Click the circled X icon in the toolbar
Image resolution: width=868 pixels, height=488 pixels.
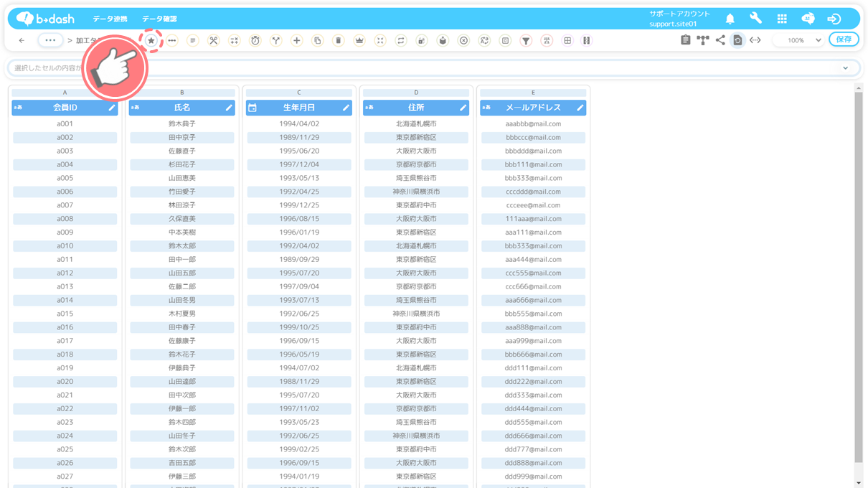click(x=463, y=41)
